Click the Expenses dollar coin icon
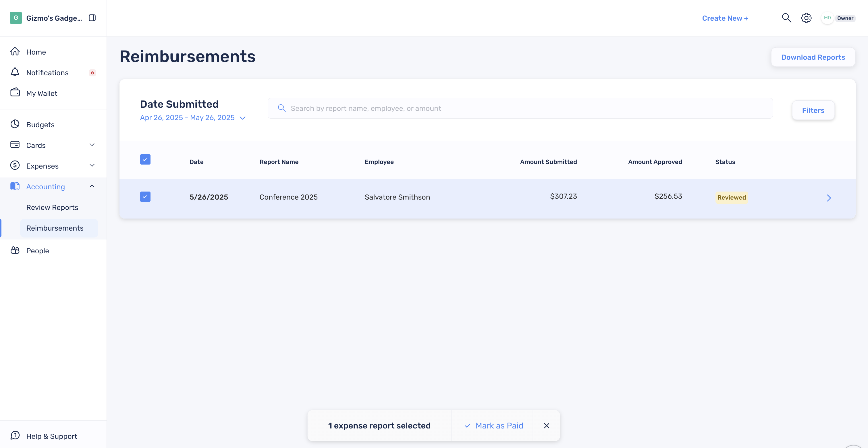 (x=15, y=165)
